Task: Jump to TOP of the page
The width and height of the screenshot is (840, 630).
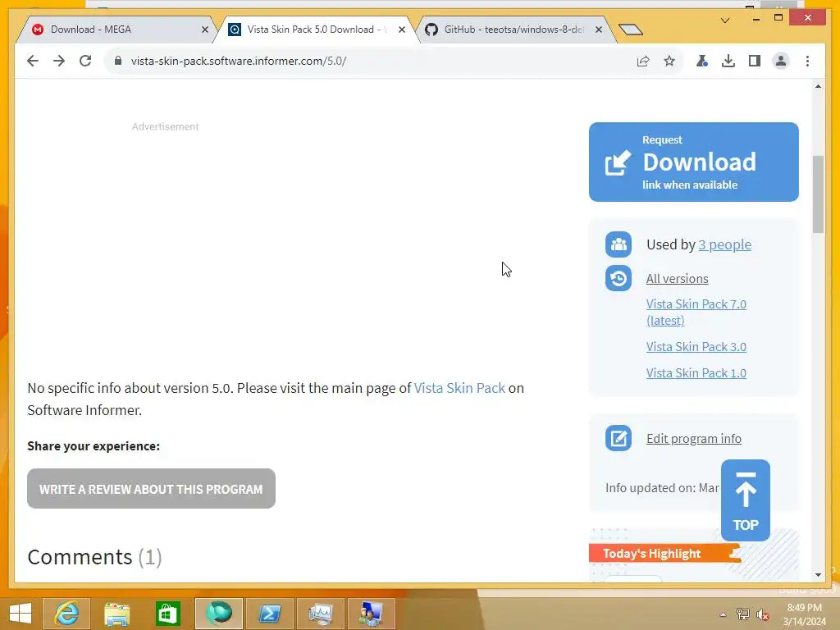Action: click(x=745, y=500)
